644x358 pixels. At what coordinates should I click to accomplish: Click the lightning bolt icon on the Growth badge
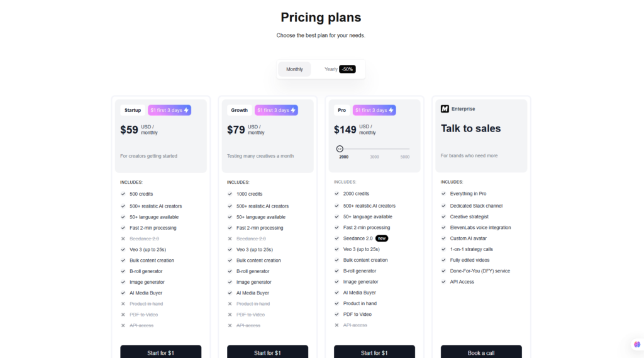click(293, 110)
